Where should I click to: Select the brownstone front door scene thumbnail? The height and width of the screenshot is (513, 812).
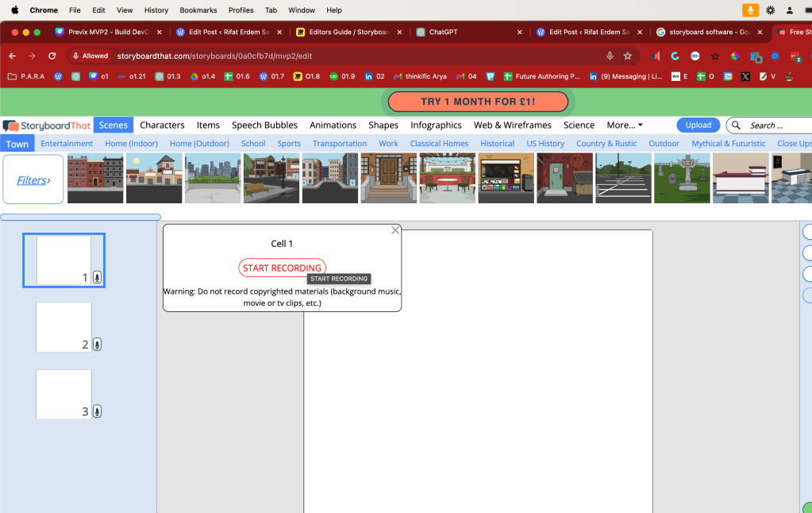coord(388,178)
